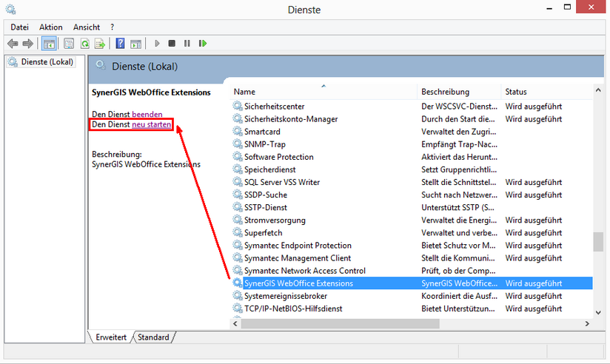Screen dimensions: 610x364
Task: Click the Stop service square icon
Action: 172,43
